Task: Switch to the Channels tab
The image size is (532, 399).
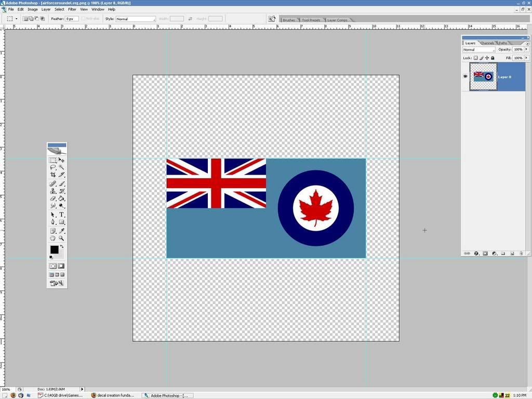Action: [487, 43]
